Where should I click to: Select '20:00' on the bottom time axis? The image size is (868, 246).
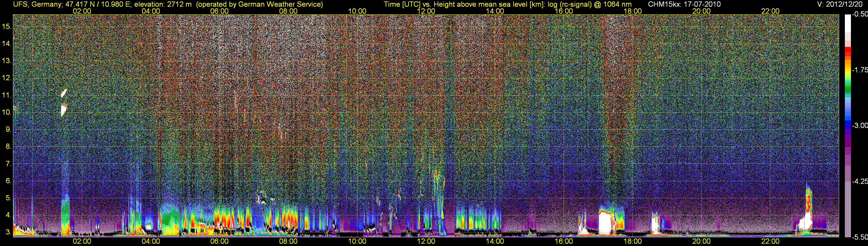[702, 241]
